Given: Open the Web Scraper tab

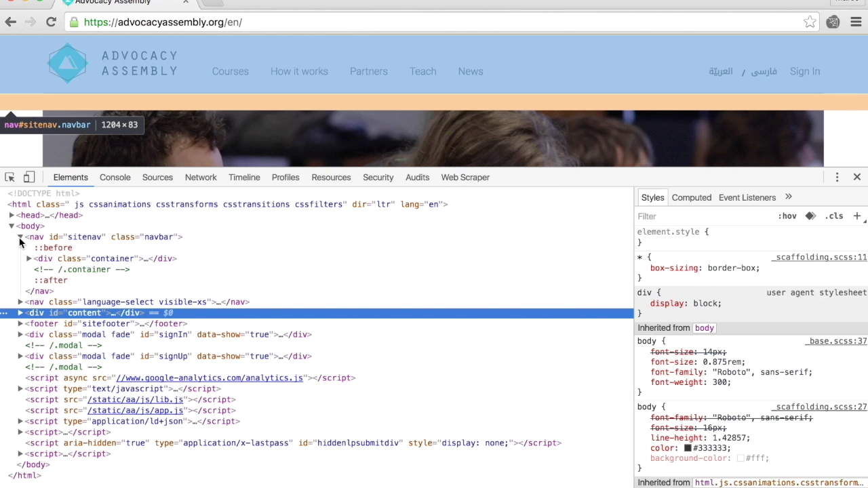Looking at the screenshot, I should click(465, 177).
